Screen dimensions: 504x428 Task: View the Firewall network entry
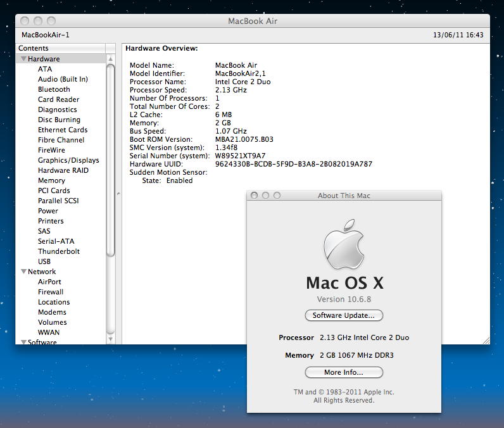click(51, 292)
